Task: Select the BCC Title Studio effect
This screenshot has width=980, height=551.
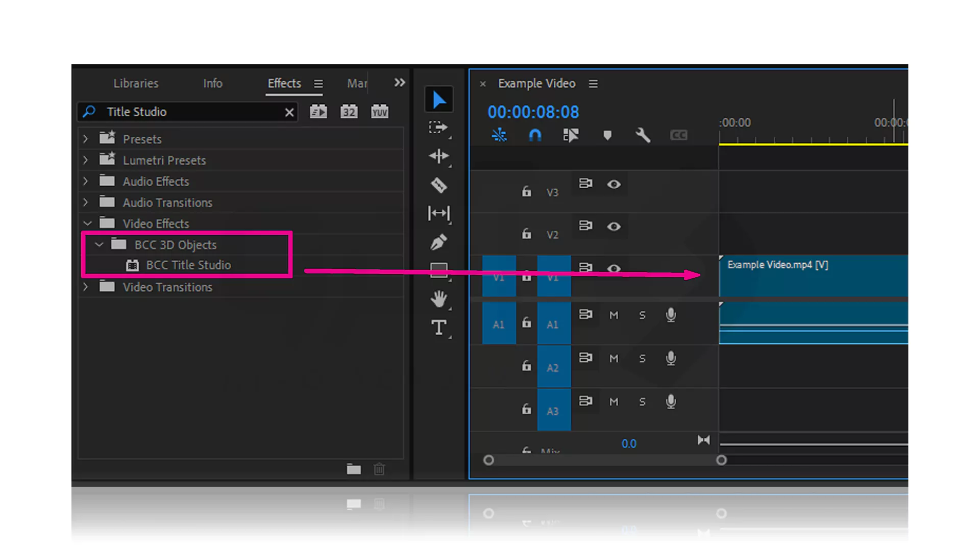Action: point(188,265)
